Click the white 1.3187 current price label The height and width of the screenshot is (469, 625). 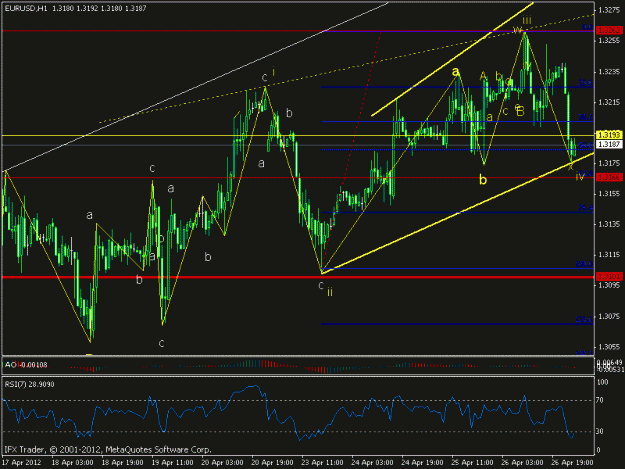tap(609, 144)
